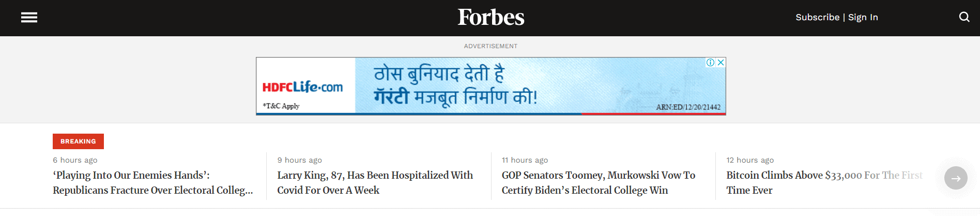The width and height of the screenshot is (980, 216).
Task: Open the Bitcoin Climbs Above $33,000 story
Action: [x=824, y=183]
